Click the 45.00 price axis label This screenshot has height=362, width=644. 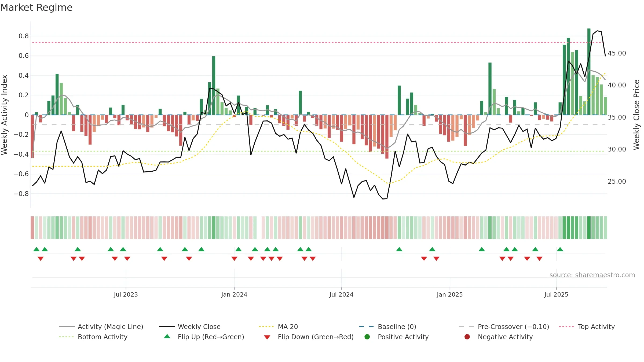click(617, 53)
